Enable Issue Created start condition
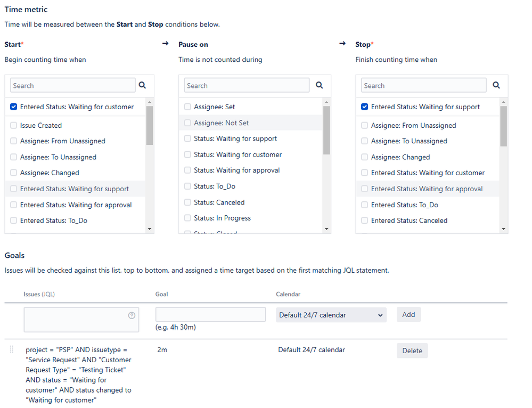The height and width of the screenshot is (408, 532). point(14,126)
